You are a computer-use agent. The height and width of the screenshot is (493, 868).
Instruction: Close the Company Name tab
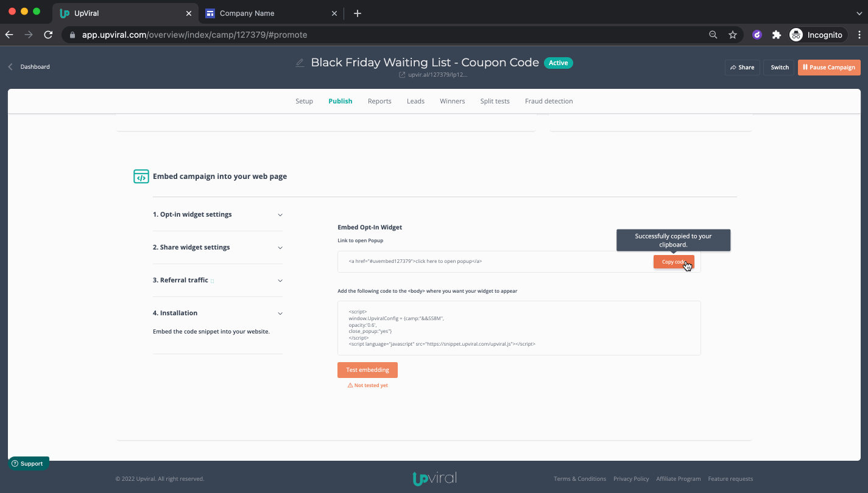tap(334, 13)
